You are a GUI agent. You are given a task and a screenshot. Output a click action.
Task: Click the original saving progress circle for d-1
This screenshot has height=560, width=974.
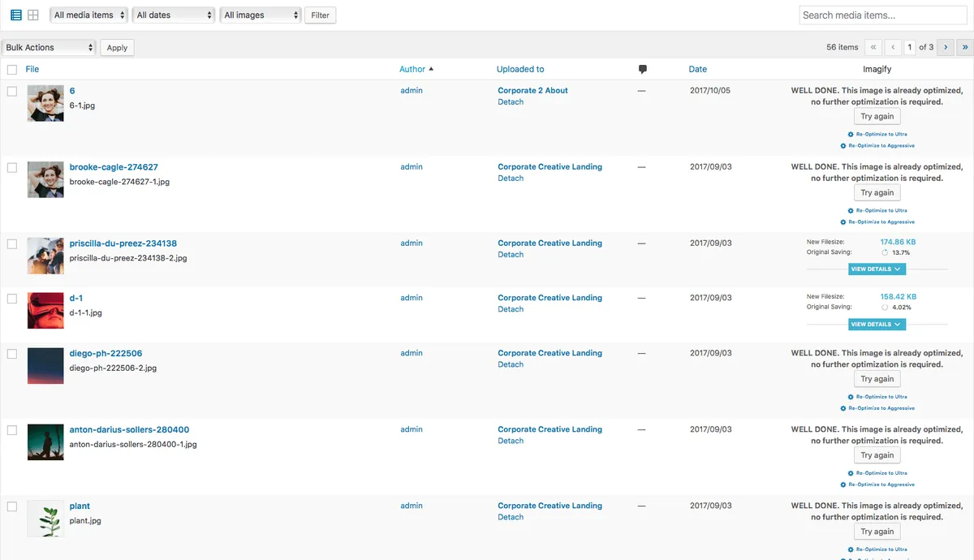coord(885,308)
